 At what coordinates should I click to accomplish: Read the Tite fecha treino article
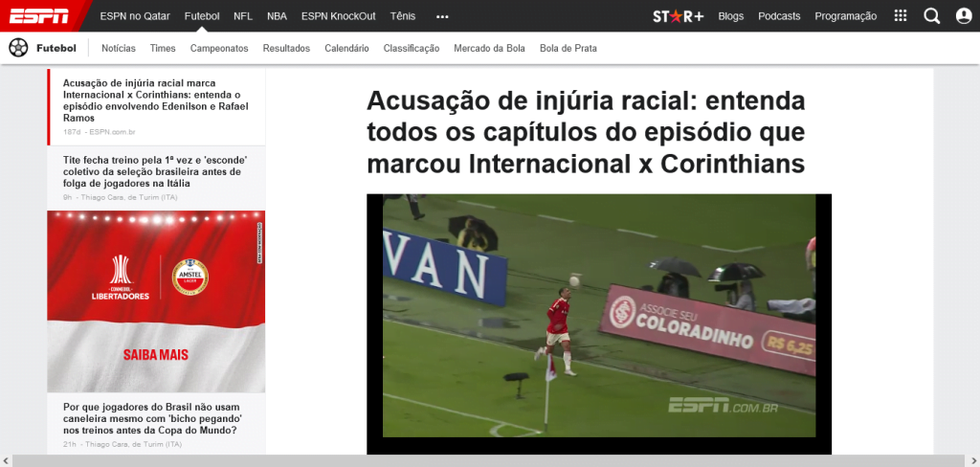[152, 171]
